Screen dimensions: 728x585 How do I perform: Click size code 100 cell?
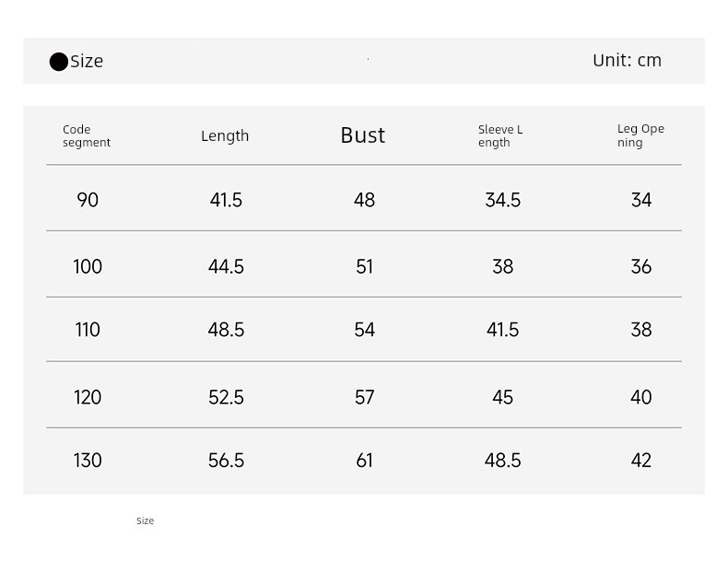(88, 266)
